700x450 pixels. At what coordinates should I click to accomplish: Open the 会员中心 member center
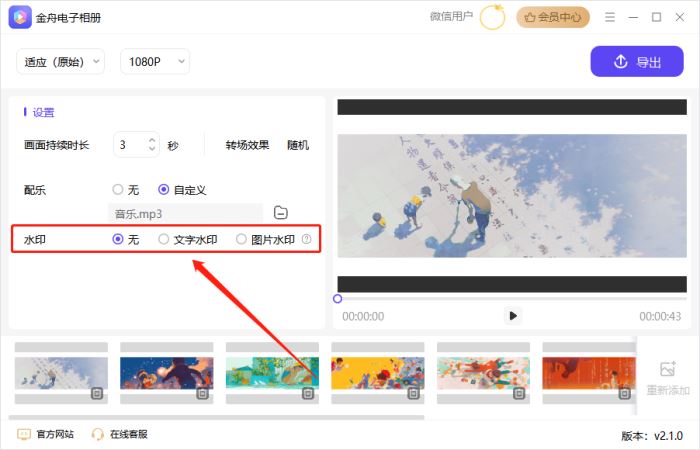pos(553,17)
